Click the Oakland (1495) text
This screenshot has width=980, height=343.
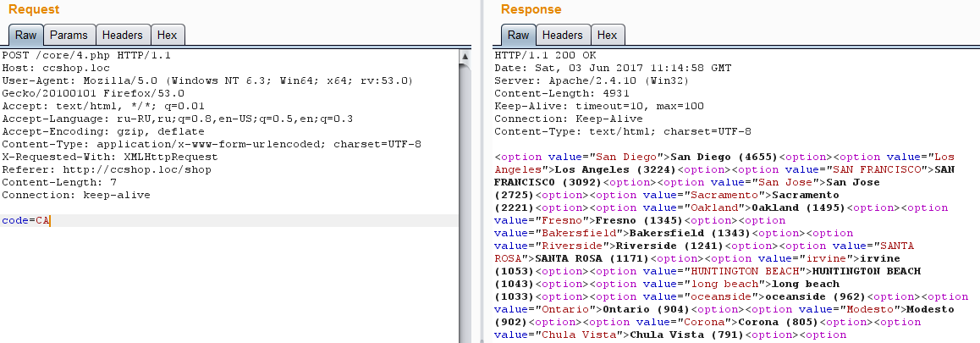(x=800, y=207)
